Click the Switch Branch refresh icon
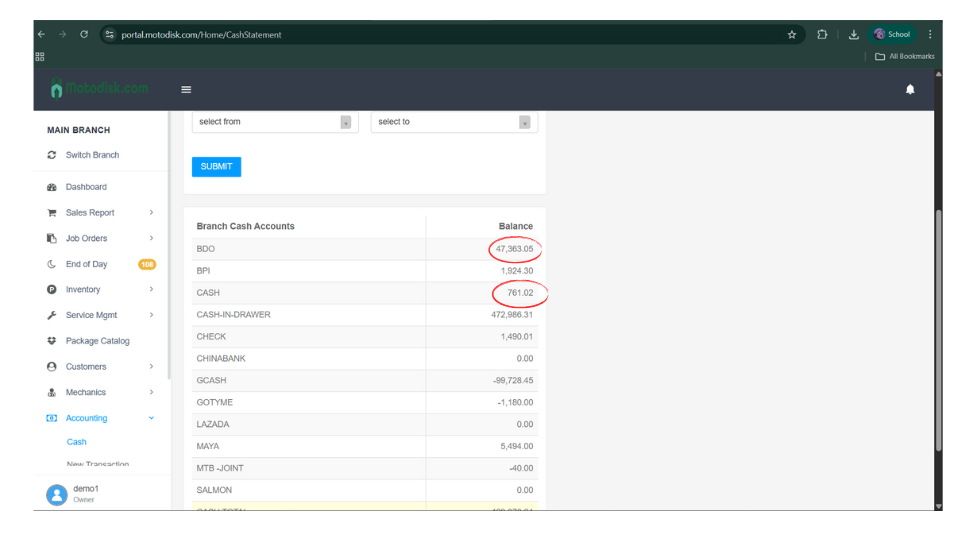The image size is (960, 540). pos(52,155)
